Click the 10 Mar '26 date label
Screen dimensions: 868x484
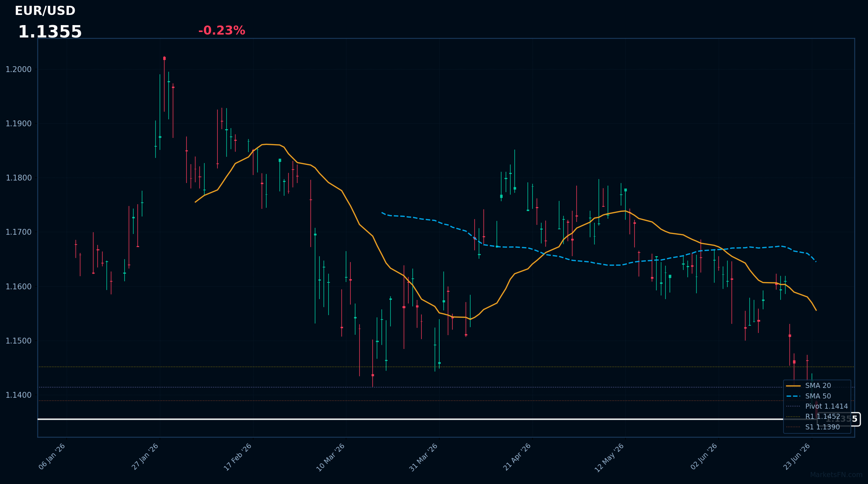[330, 457]
